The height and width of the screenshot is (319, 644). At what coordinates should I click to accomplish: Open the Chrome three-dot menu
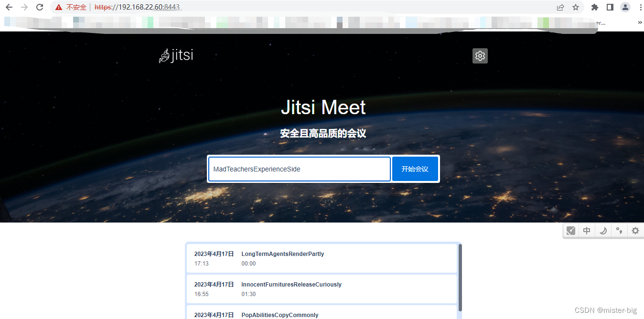pyautogui.click(x=640, y=7)
